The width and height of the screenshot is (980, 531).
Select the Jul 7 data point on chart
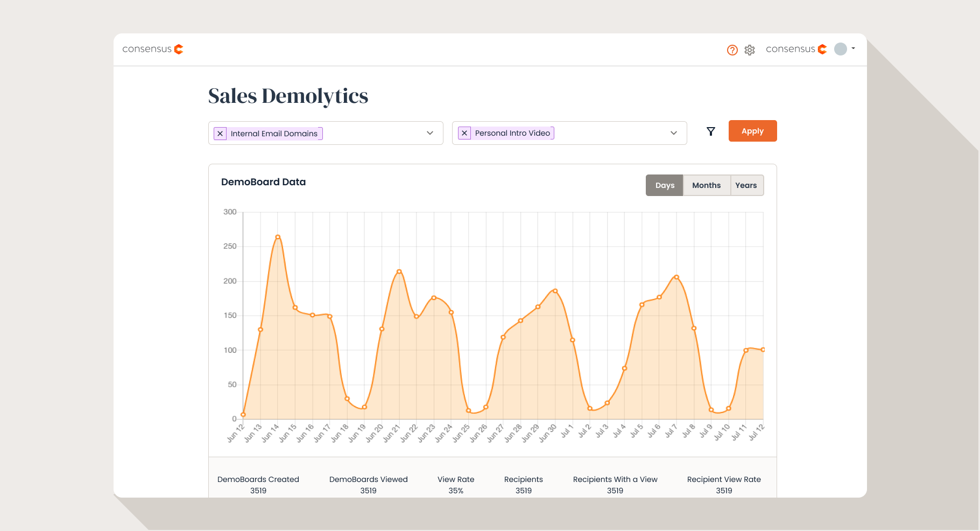coord(676,277)
